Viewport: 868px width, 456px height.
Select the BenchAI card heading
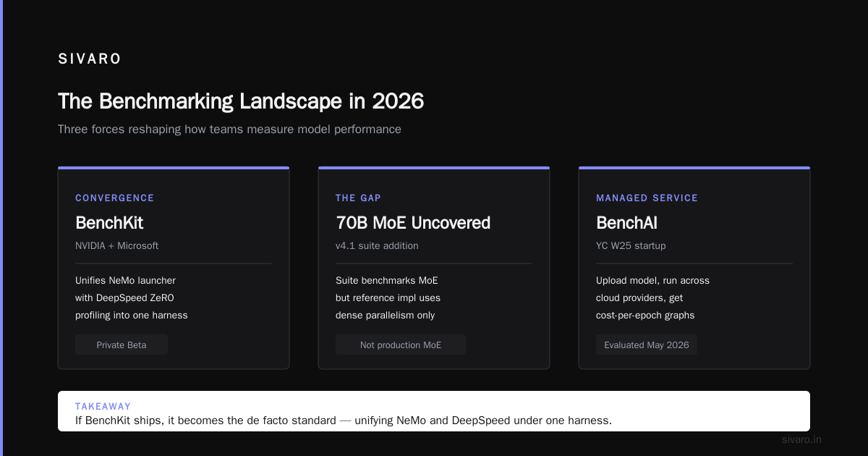click(626, 223)
